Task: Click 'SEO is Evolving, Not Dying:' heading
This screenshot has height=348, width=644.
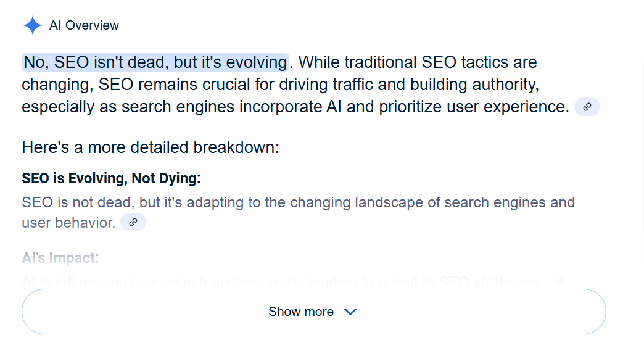Action: (111, 178)
